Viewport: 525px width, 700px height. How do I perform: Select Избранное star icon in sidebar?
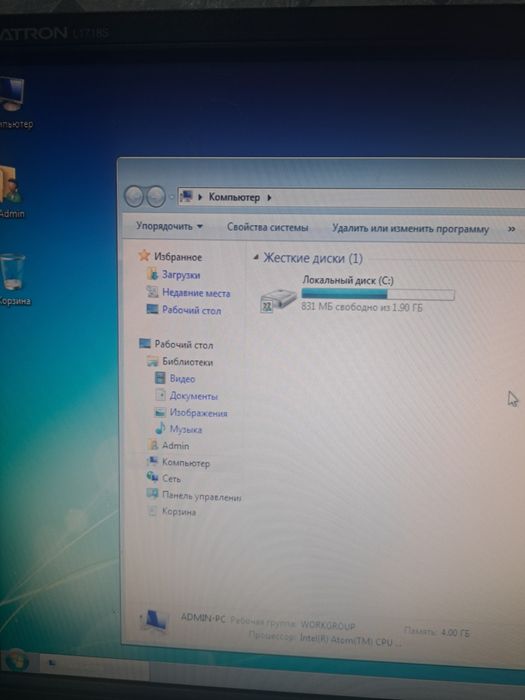[x=144, y=255]
